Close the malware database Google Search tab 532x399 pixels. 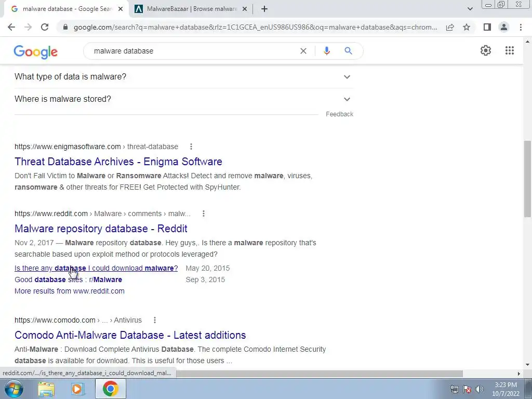(121, 9)
